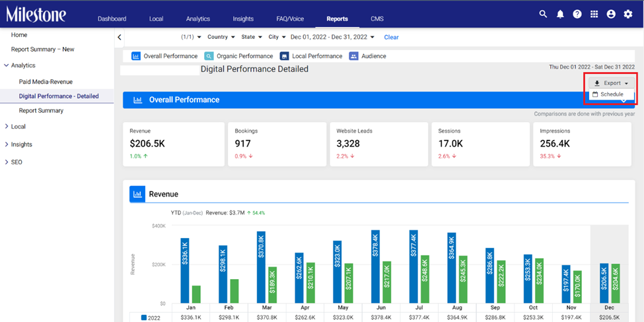Switch to the FAQ/Voice top tab

[x=291, y=19]
